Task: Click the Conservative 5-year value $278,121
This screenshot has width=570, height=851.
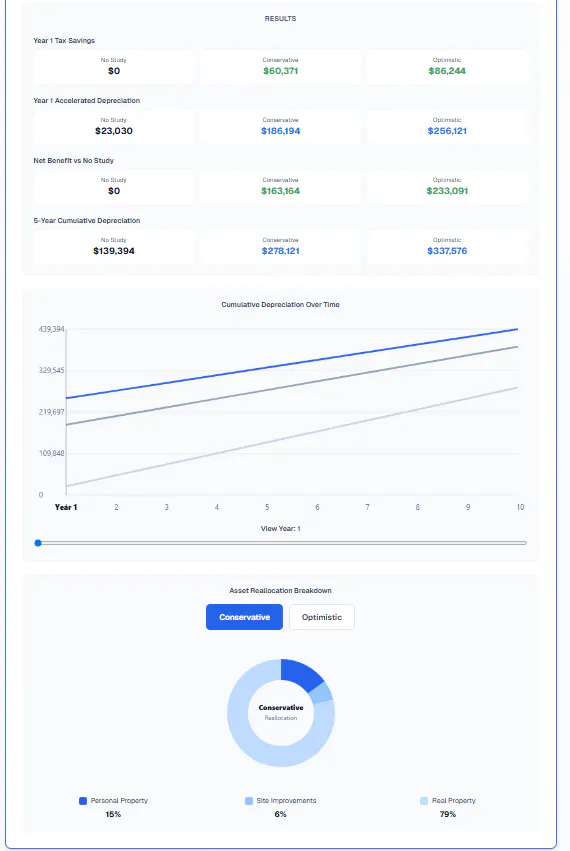Action: [281, 251]
